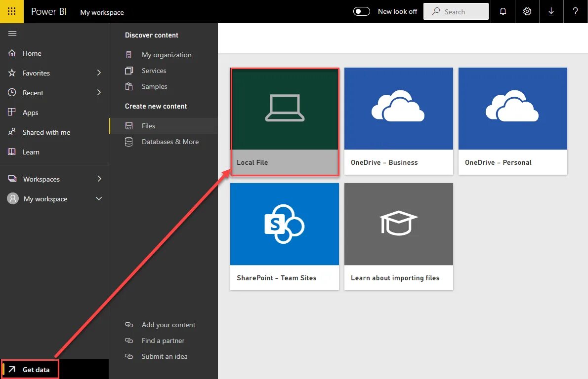Click the Find a partner link icon
588x379 pixels.
click(129, 341)
